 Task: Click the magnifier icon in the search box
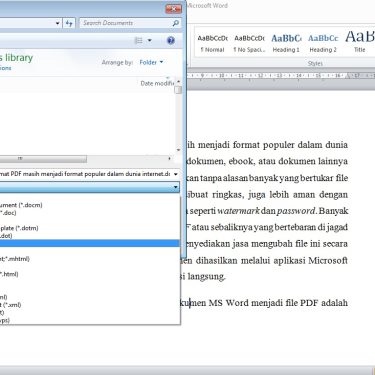click(x=176, y=23)
